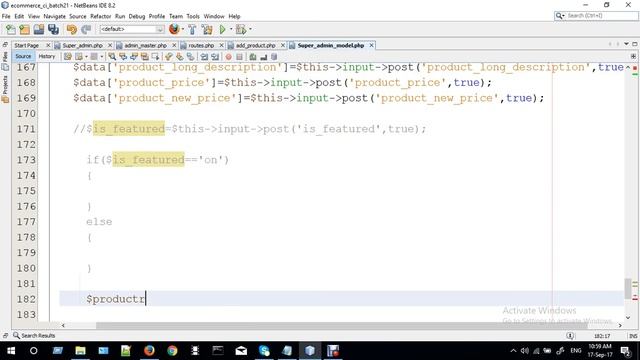Open the Window menu
Viewport: 640px width, 360px height.
coord(214,16)
